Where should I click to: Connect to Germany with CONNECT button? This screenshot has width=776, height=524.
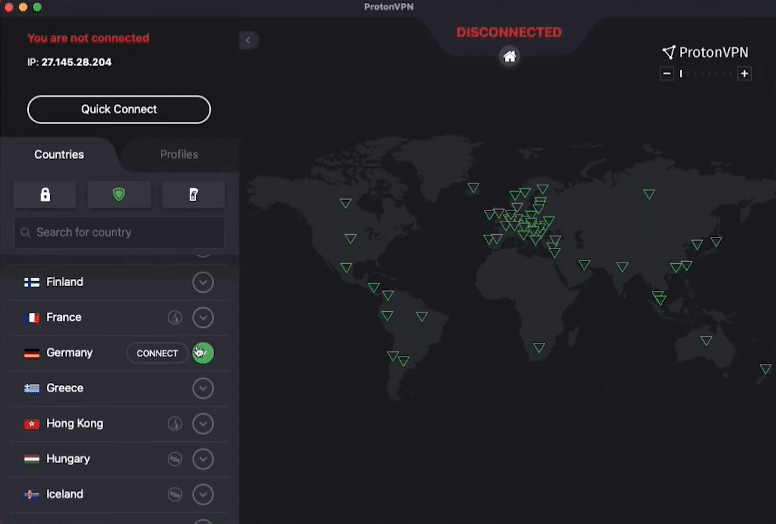(x=157, y=353)
